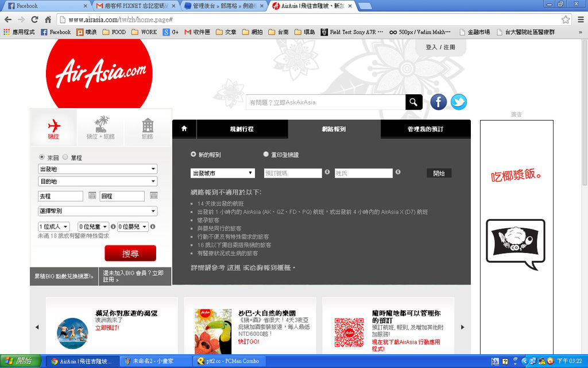Screen dimensions: 588x368
Task: Click the home icon on black navigation bar
Action: pos(184,129)
